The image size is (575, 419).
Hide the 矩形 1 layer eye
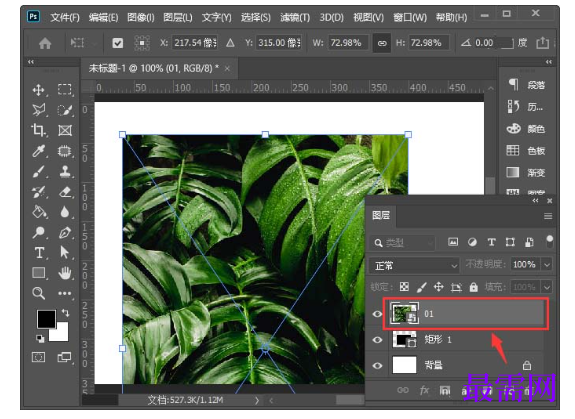377,340
